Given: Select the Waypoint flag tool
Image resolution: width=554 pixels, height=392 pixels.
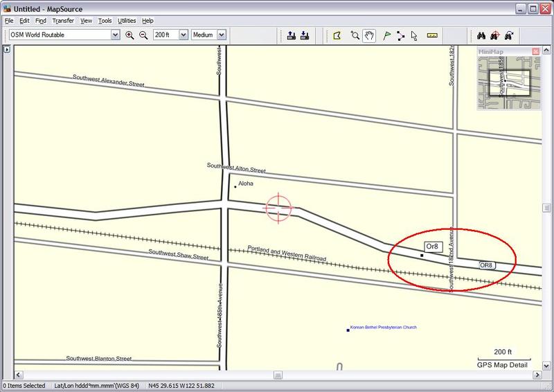Looking at the screenshot, I should (x=387, y=35).
